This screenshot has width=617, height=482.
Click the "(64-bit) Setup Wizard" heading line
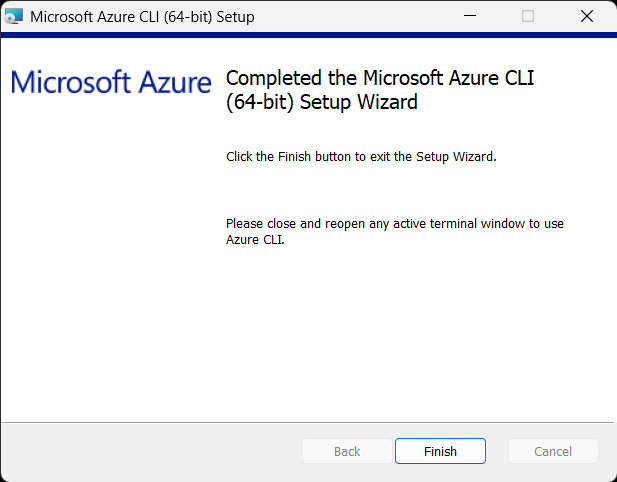coord(321,102)
